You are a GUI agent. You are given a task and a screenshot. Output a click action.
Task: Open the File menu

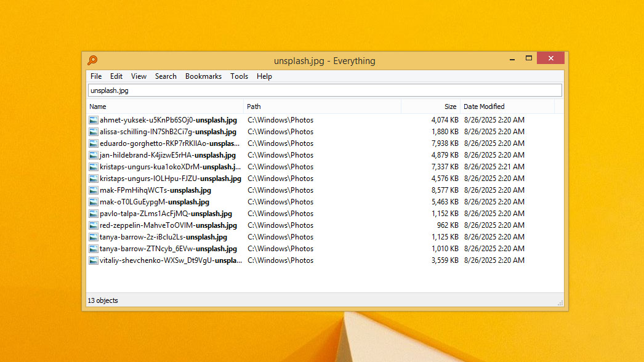(x=95, y=76)
